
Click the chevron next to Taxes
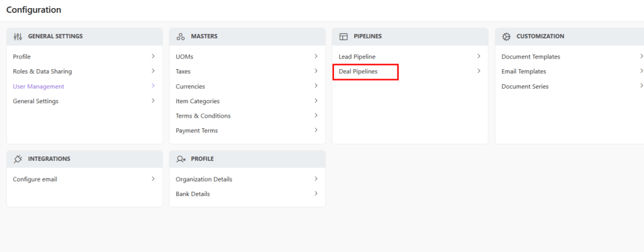click(x=316, y=71)
